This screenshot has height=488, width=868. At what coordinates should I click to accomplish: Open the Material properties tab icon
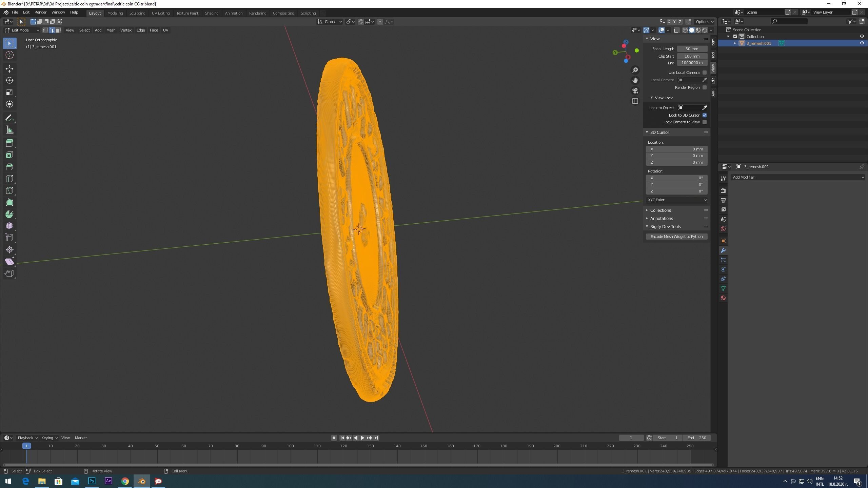[723, 298]
